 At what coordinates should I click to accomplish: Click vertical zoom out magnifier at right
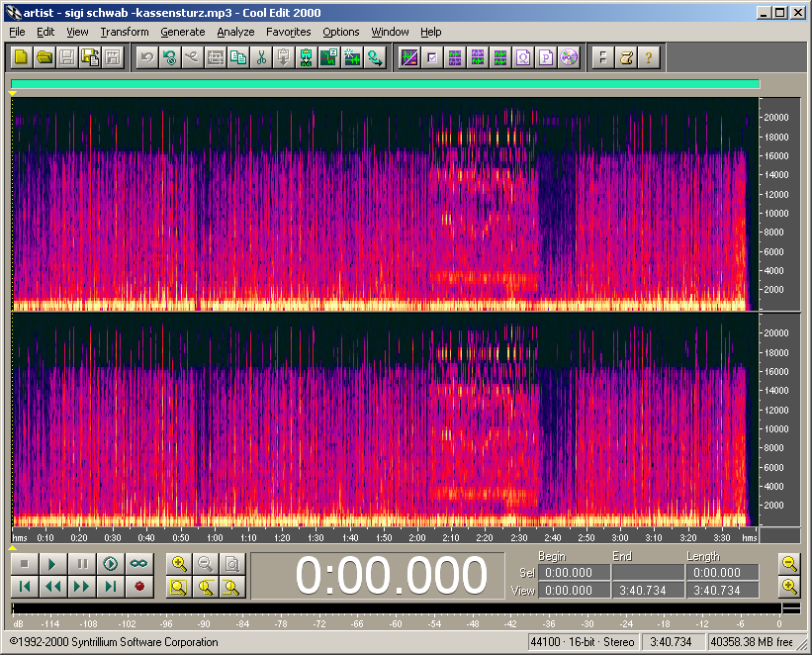pyautogui.click(x=788, y=564)
